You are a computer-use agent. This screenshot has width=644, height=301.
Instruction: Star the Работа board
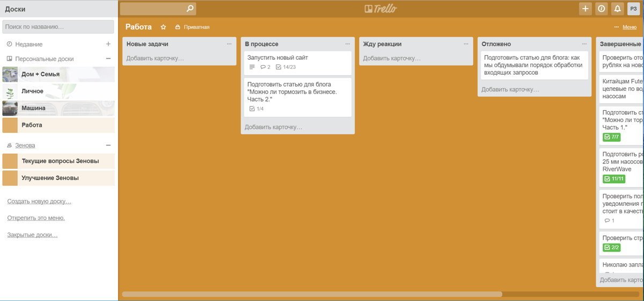163,27
